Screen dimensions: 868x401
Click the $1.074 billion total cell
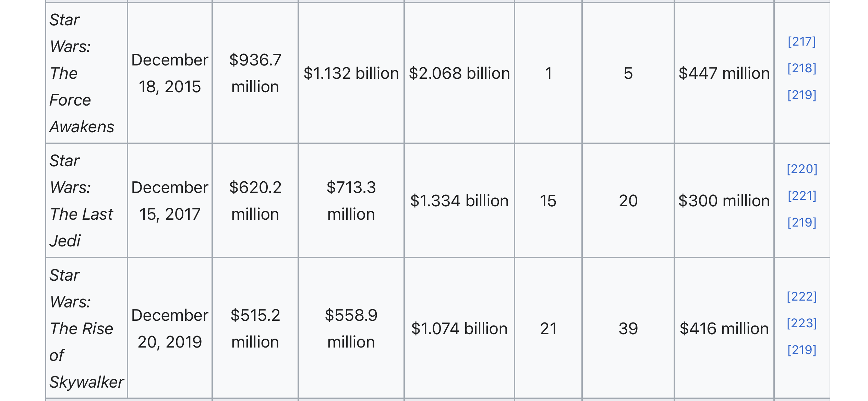pyautogui.click(x=459, y=328)
